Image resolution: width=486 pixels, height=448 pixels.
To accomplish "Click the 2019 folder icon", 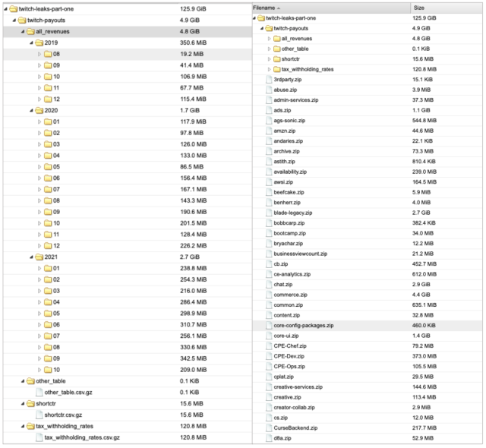I will 39,43.
